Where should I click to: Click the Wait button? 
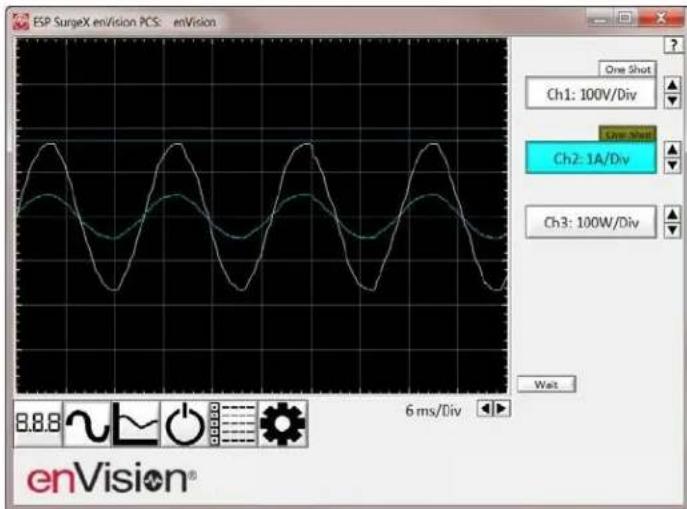tap(546, 384)
